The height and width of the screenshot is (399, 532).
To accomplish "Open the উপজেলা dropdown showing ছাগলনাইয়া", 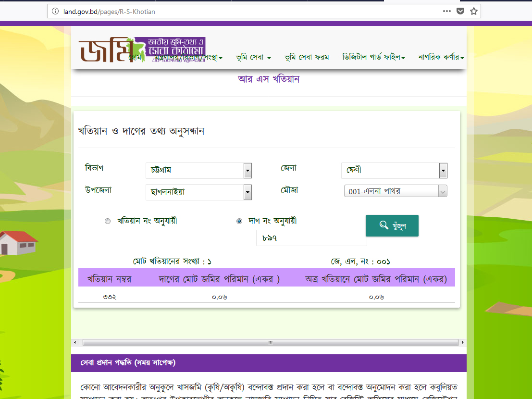I will click(199, 192).
